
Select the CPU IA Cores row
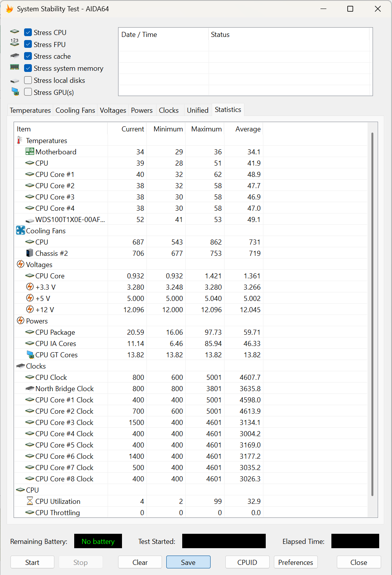click(190, 343)
